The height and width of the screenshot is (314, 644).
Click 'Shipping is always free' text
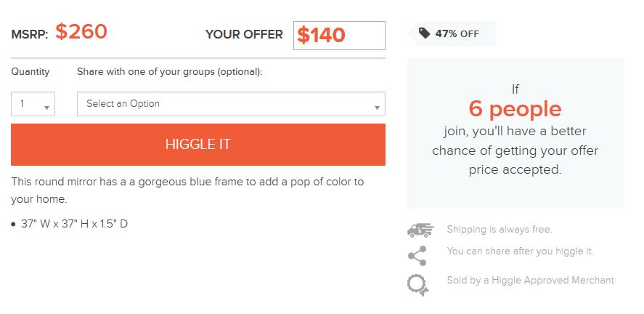[500, 229]
